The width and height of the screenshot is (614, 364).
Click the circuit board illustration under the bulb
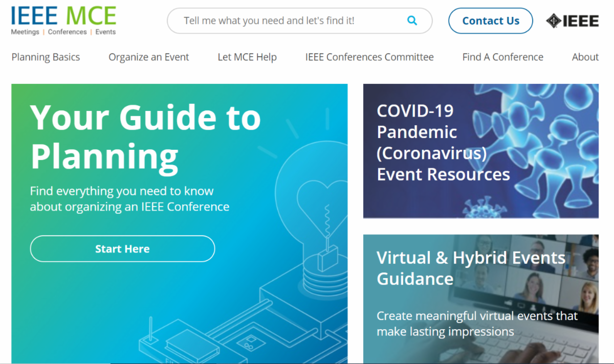(240, 327)
